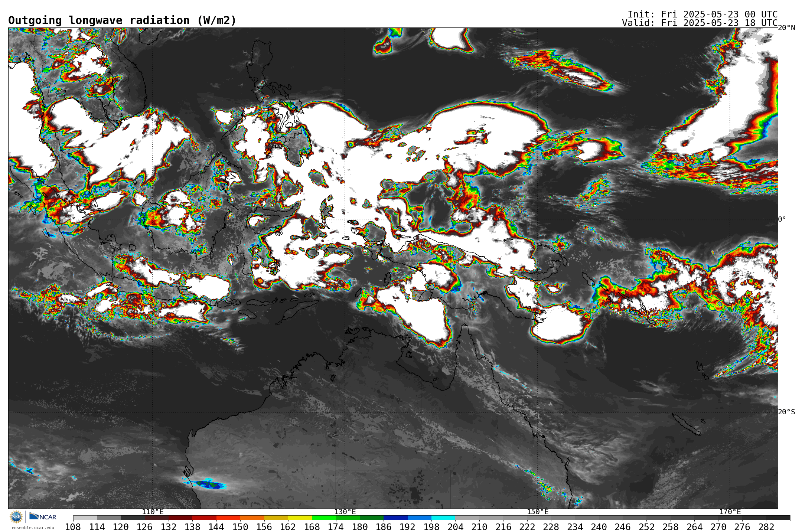
Task: Click the NSF logo icon
Action: pos(16,517)
